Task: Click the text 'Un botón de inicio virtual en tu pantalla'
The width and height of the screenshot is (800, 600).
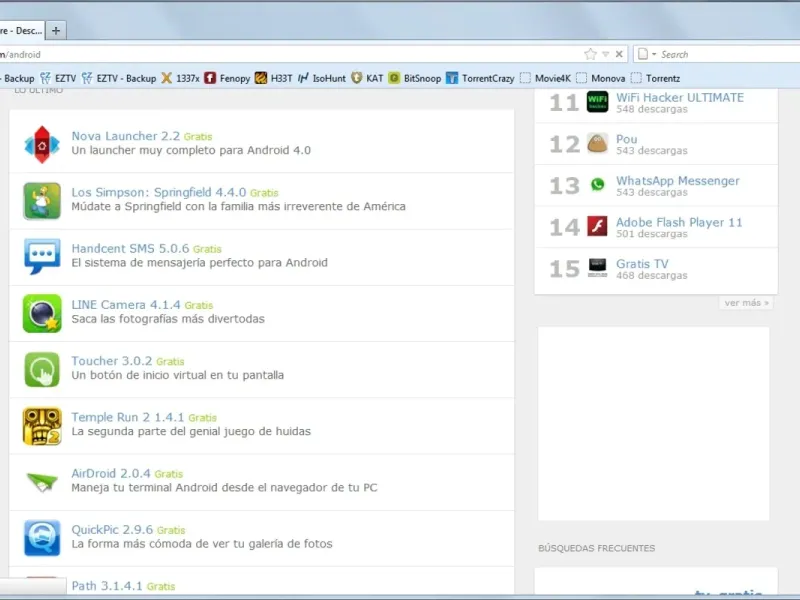Action: click(x=178, y=375)
